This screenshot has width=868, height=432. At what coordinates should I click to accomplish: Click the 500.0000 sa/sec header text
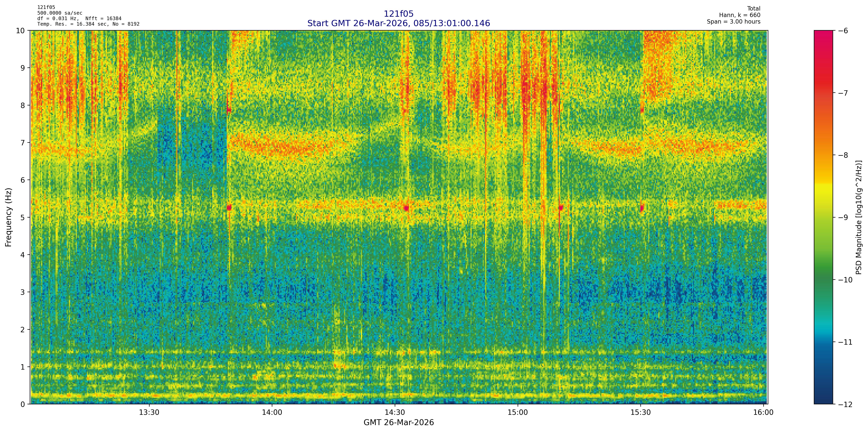coord(60,13)
